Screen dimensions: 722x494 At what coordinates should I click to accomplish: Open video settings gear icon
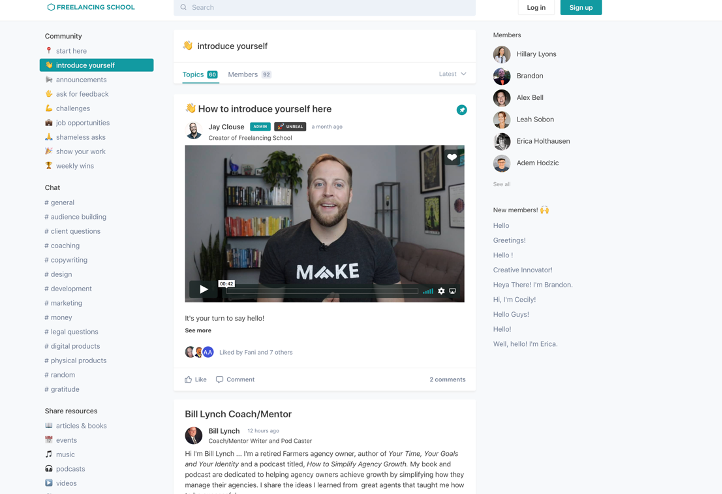441,291
